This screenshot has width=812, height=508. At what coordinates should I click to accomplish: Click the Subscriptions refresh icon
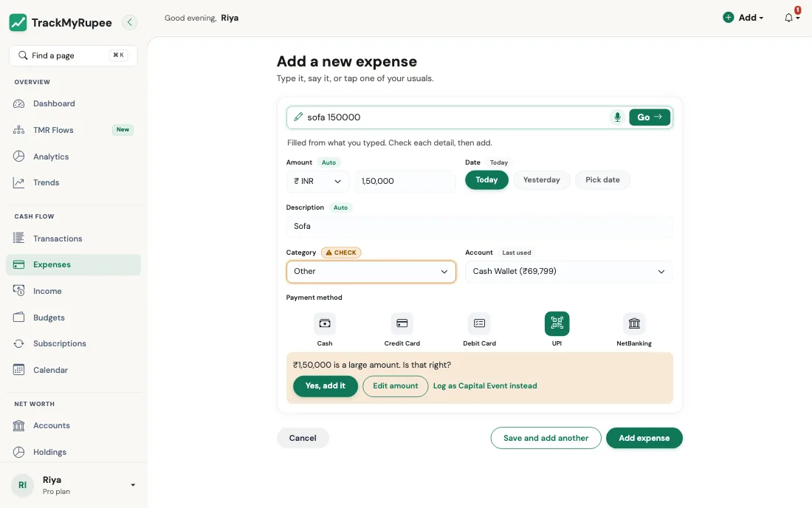[18, 343]
